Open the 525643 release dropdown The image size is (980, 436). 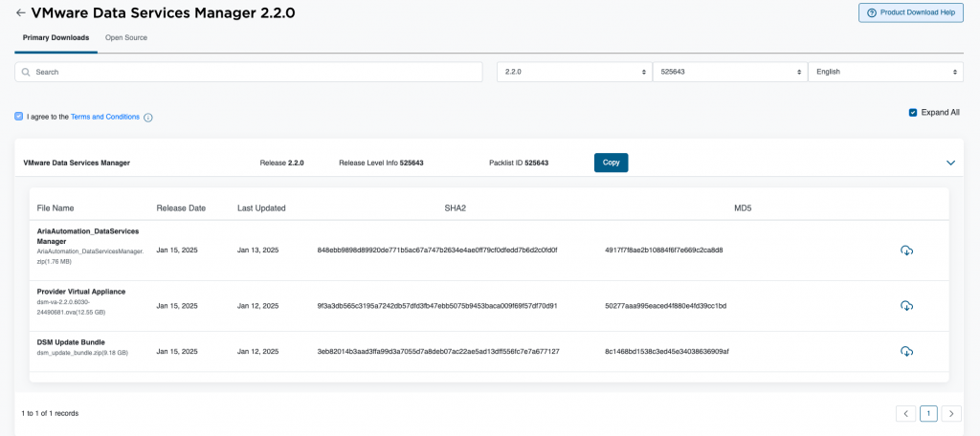(729, 72)
